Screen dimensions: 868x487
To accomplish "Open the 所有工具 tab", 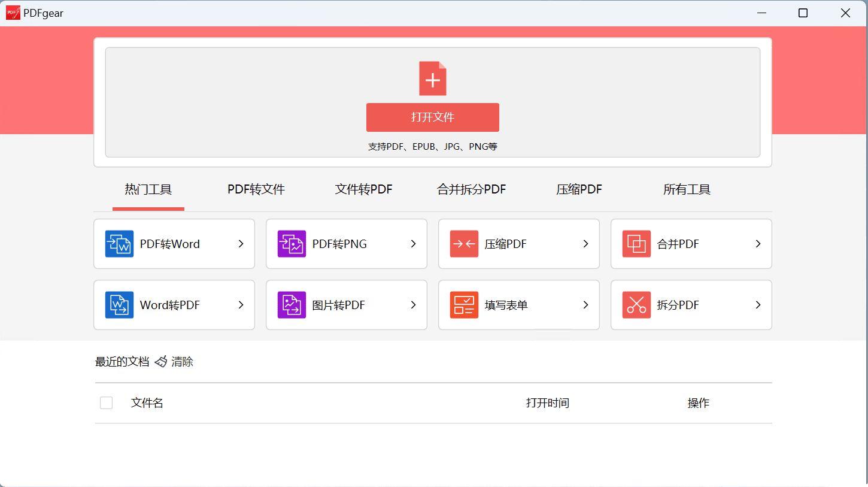I will tap(687, 189).
